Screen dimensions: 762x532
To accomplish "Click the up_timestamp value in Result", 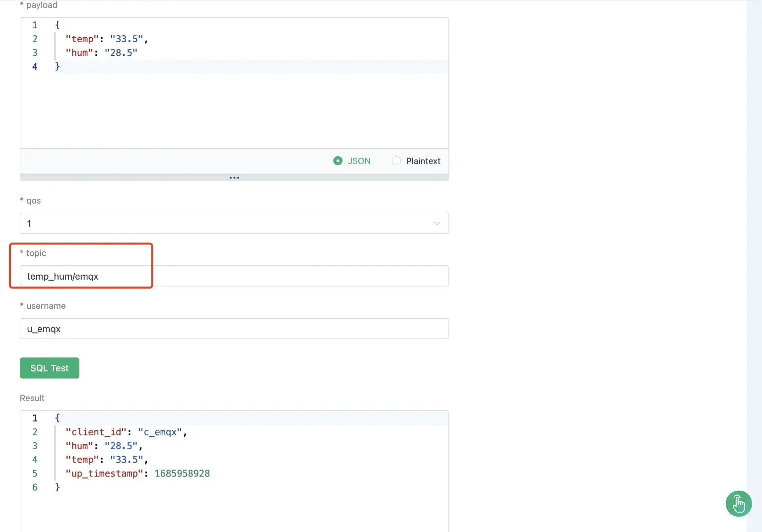I will (182, 473).
